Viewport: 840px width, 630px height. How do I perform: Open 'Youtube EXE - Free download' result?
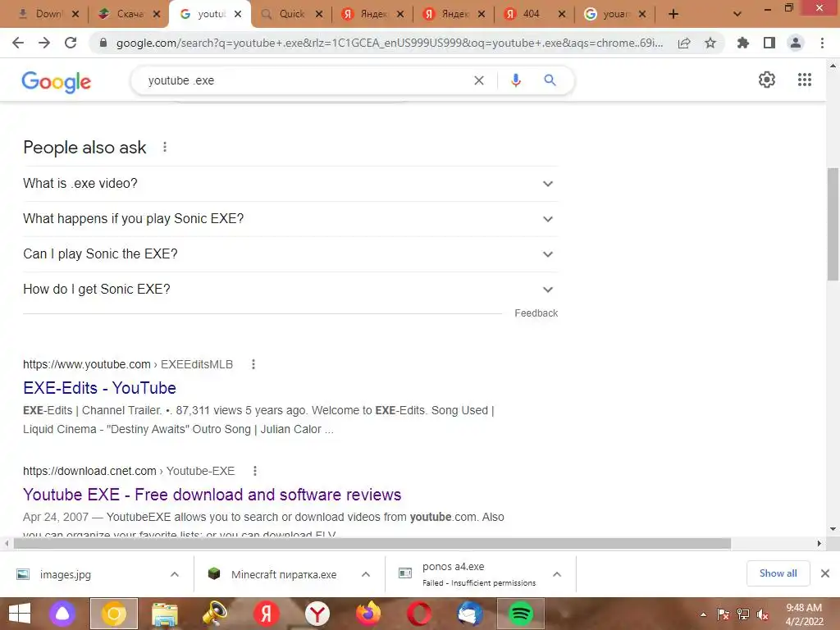[x=212, y=495]
